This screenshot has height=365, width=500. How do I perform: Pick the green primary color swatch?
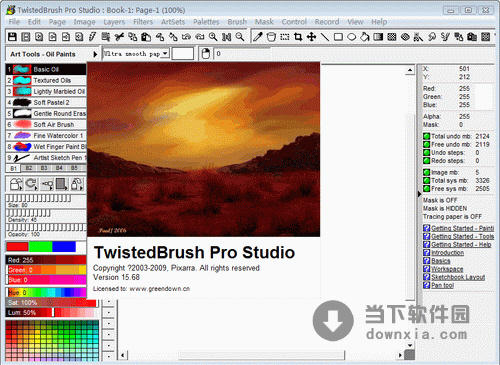40,247
